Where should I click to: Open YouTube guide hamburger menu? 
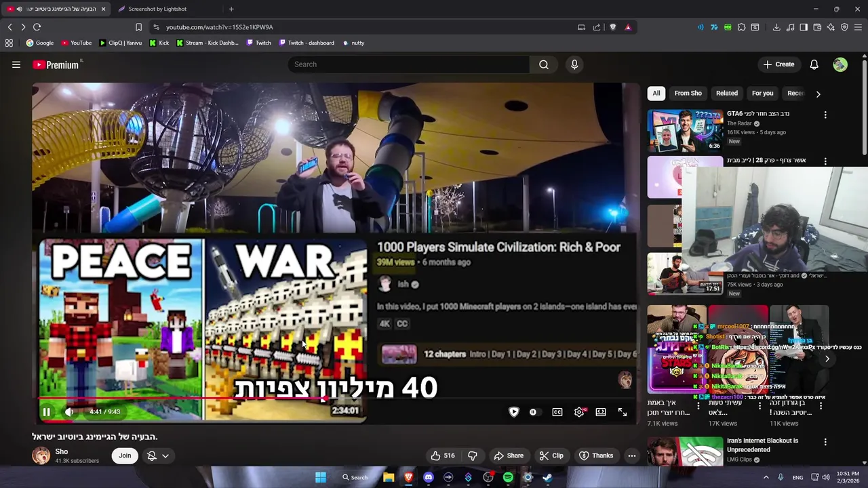pyautogui.click(x=16, y=64)
